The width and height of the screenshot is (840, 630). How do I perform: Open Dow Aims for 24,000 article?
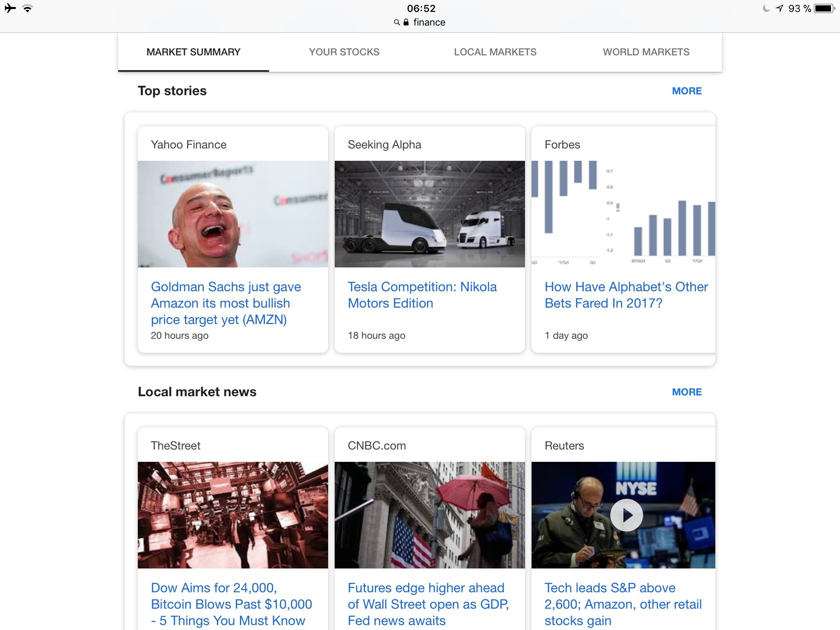[x=231, y=604]
